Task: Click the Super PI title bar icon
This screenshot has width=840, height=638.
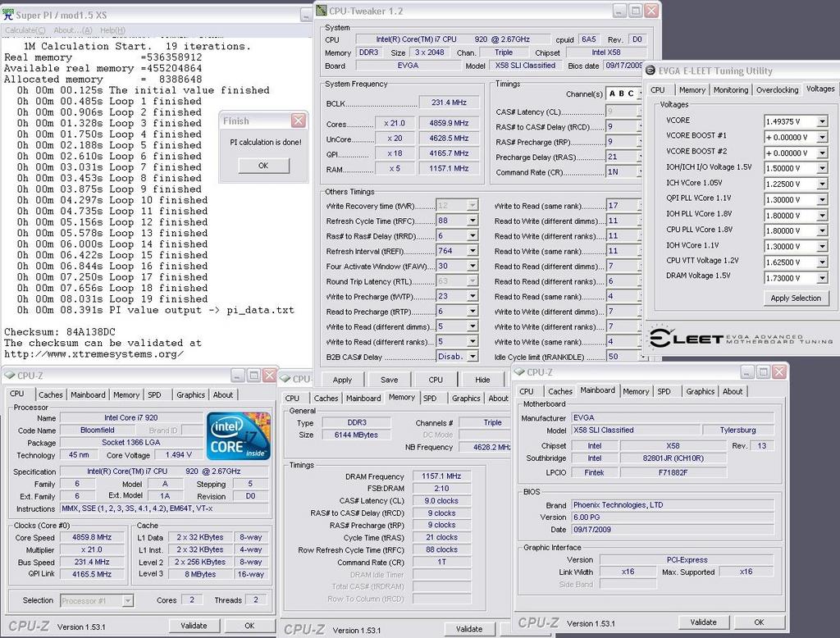Action: (8, 15)
